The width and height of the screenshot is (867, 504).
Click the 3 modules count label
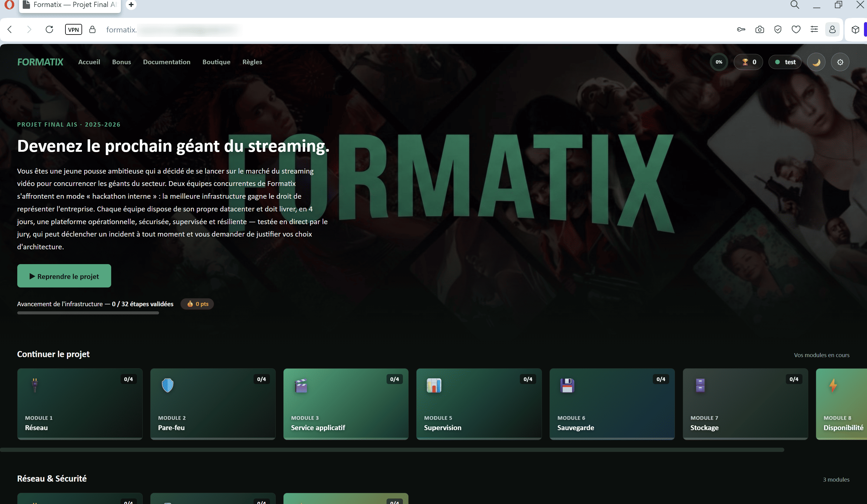coord(836,479)
